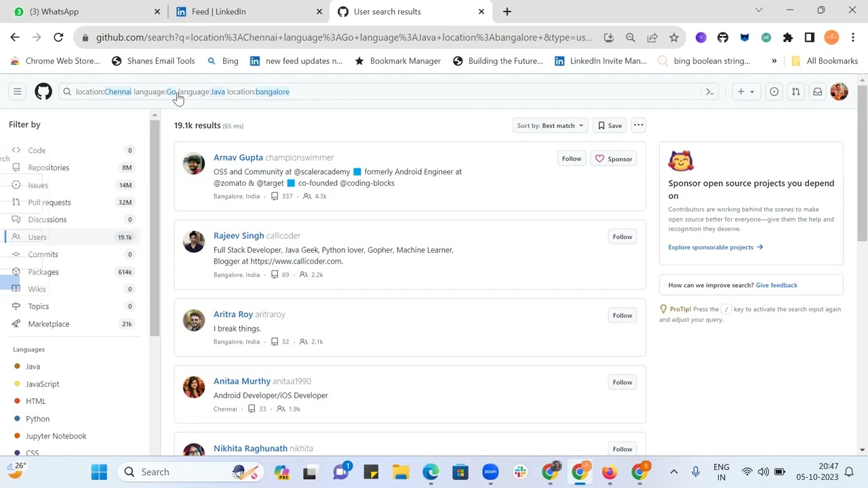Filter results by JavaScript language
Image resolution: width=868 pixels, height=488 pixels.
[x=42, y=384]
